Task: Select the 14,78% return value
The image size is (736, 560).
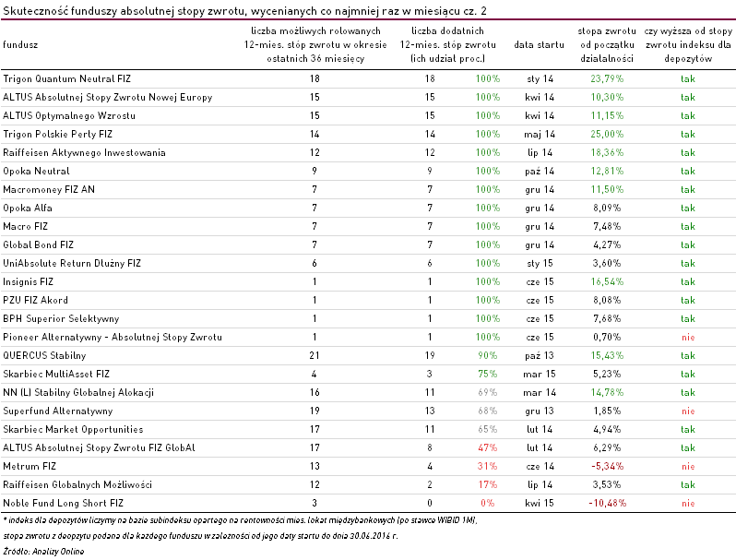Action: point(607,392)
